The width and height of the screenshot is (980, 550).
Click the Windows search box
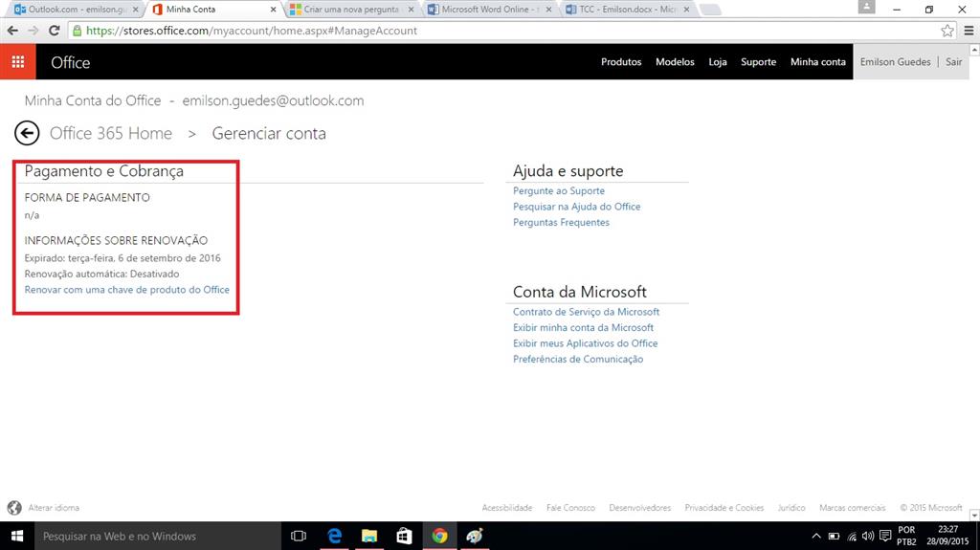click(158, 536)
